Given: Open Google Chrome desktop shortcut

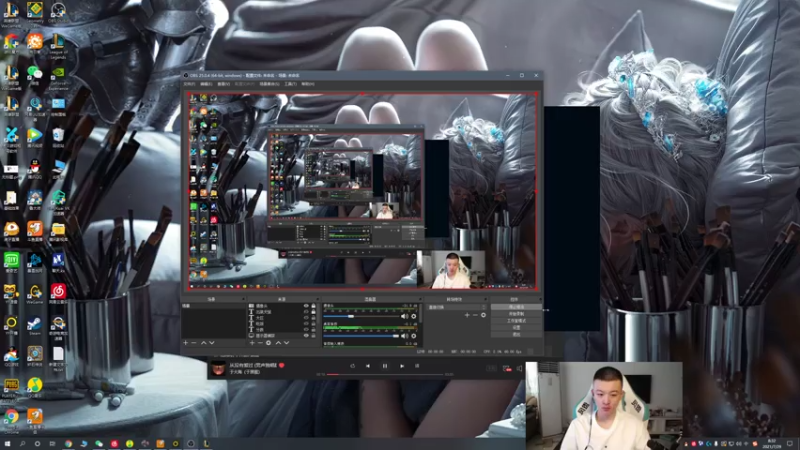Looking at the screenshot, I should point(11,419).
